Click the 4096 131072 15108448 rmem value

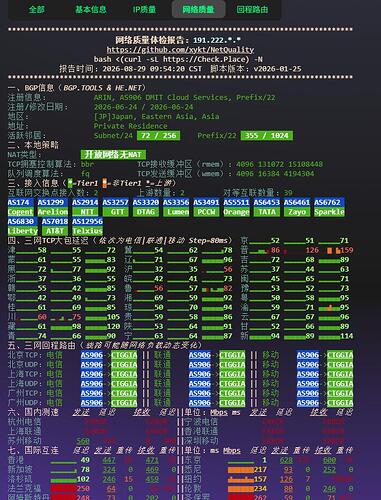coord(279,164)
